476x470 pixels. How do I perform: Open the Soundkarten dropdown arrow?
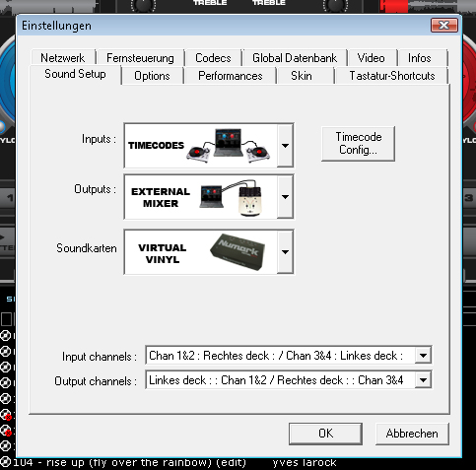point(285,252)
